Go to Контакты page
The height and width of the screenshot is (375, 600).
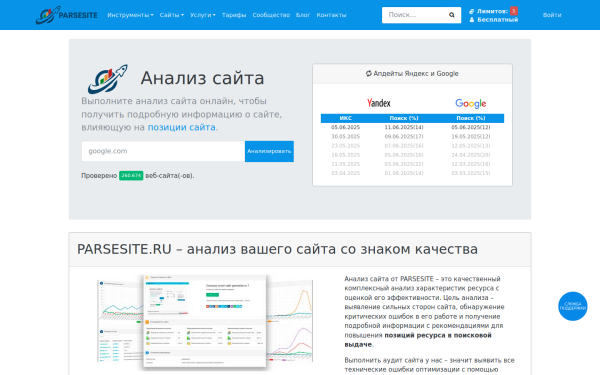[x=331, y=15]
